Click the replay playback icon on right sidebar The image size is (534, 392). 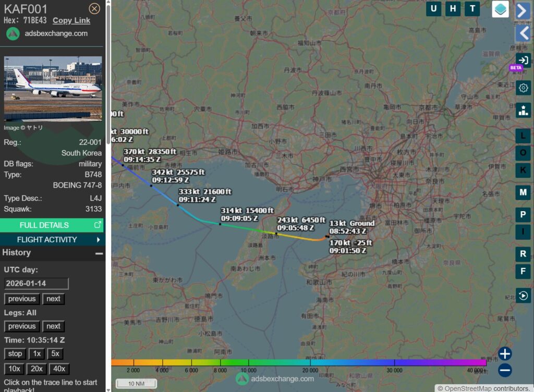[523, 296]
